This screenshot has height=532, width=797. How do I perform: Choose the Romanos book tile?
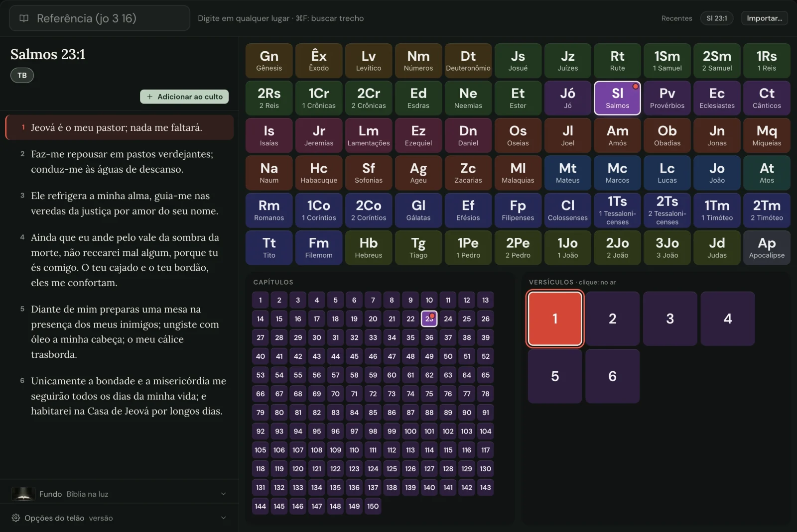click(x=269, y=210)
